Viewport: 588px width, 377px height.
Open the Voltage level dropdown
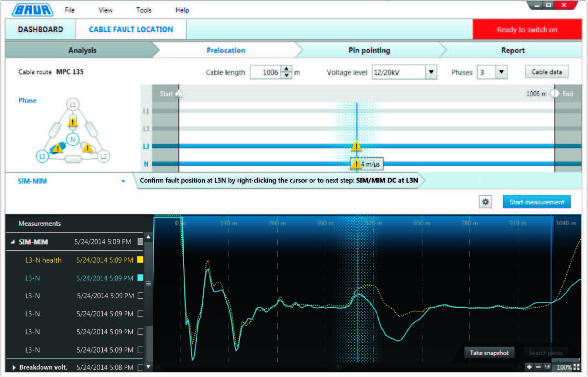click(430, 73)
